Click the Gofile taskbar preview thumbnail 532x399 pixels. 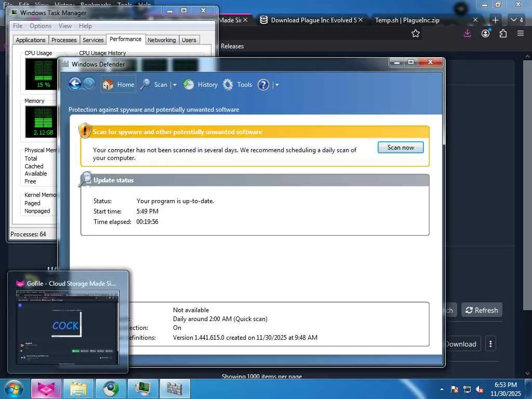tap(68, 322)
